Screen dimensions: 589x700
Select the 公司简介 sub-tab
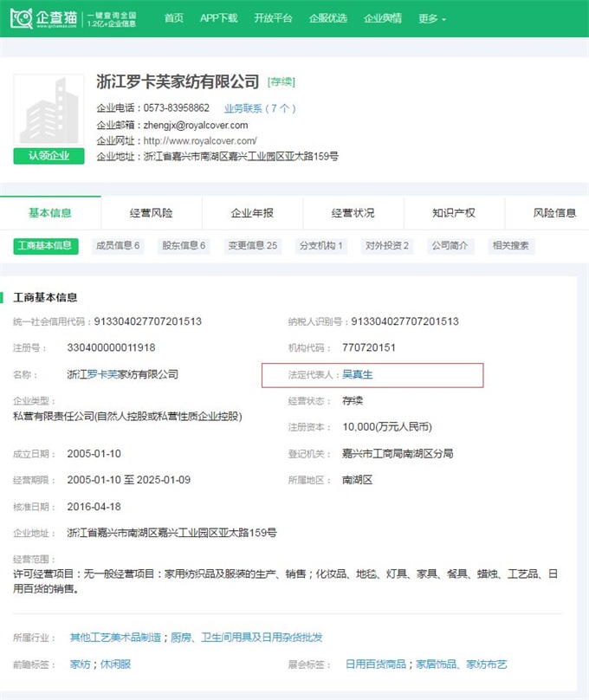click(450, 245)
